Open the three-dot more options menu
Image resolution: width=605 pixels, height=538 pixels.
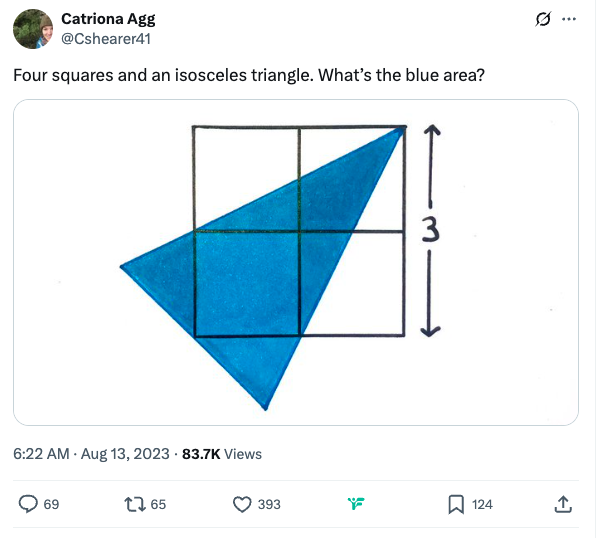pyautogui.click(x=569, y=19)
